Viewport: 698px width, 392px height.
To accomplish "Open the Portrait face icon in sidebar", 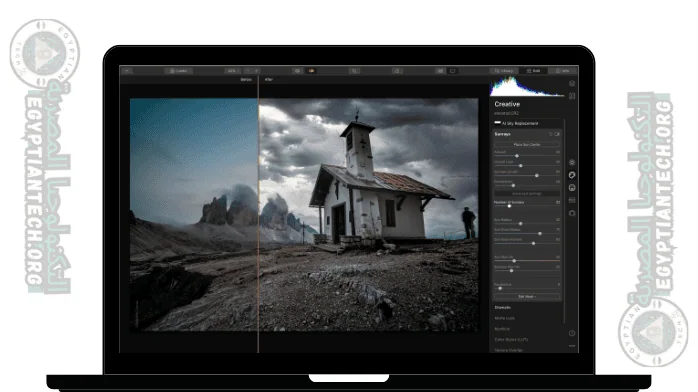I will pos(572,188).
